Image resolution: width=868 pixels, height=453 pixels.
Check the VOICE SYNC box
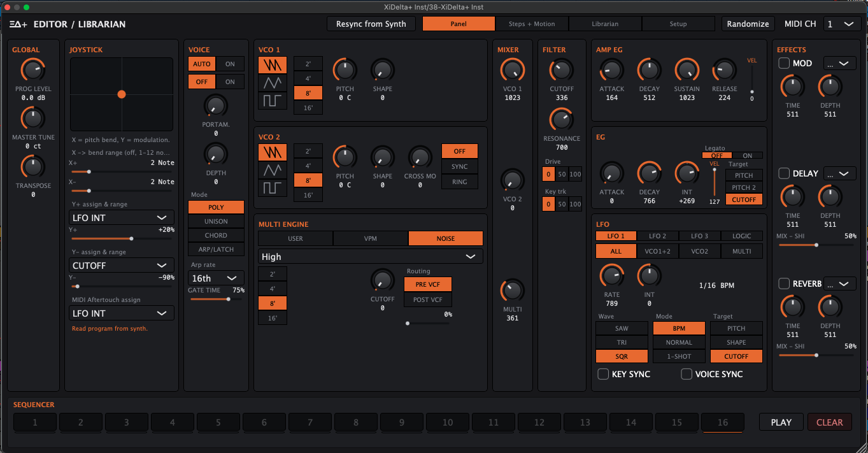(x=687, y=374)
